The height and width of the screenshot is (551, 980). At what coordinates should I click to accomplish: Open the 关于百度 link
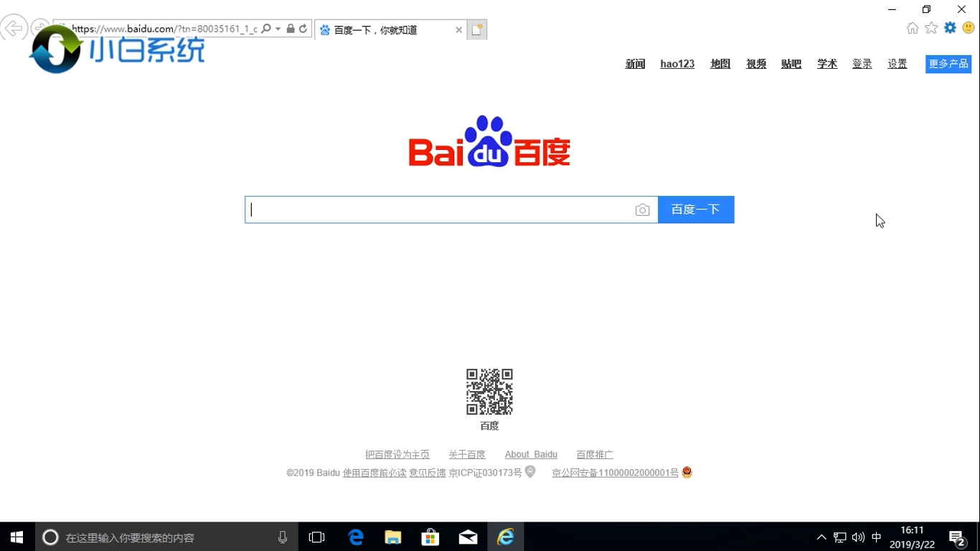click(x=467, y=454)
